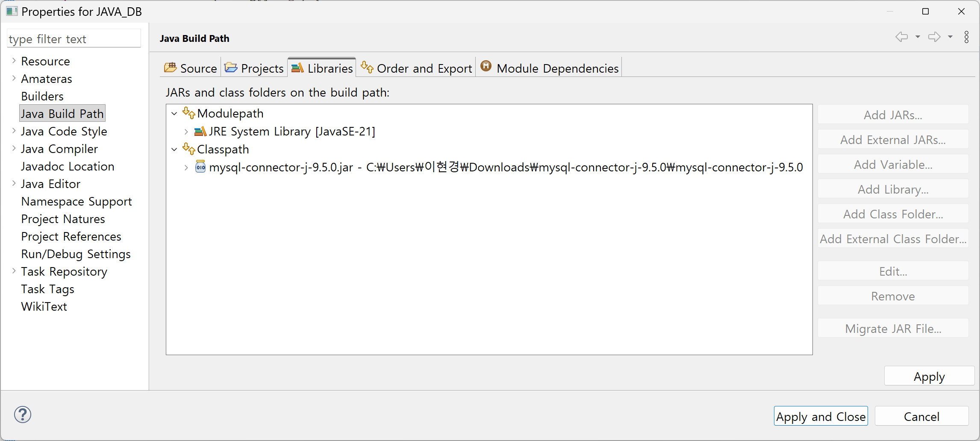This screenshot has height=441, width=980.
Task: Click the help question mark icon
Action: tap(22, 415)
